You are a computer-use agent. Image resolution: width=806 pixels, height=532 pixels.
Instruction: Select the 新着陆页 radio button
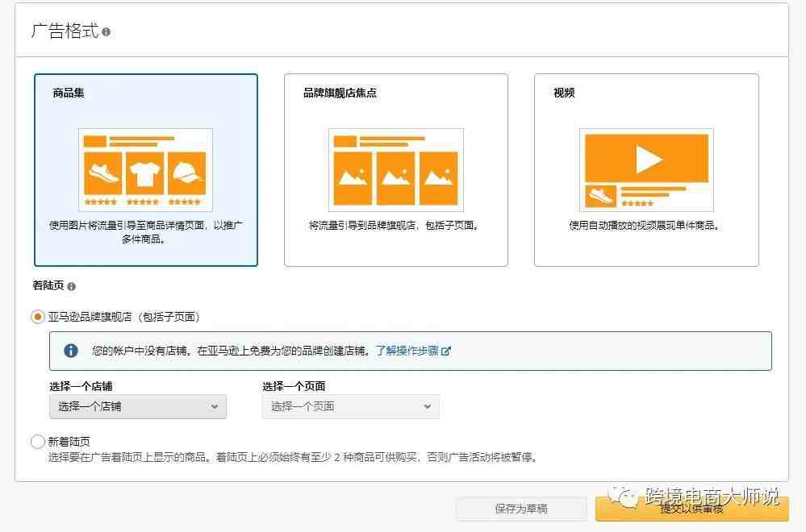[x=38, y=442]
